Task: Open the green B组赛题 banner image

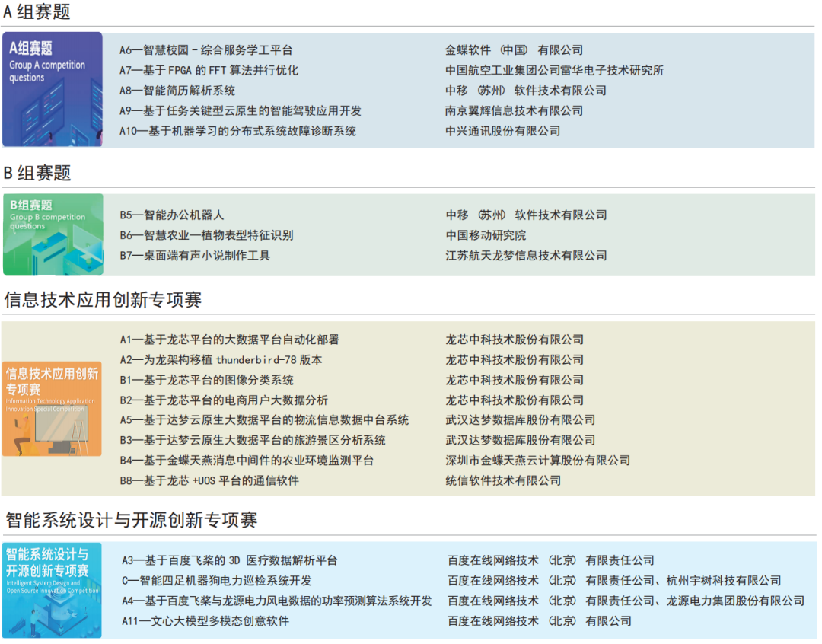Action: 53,234
